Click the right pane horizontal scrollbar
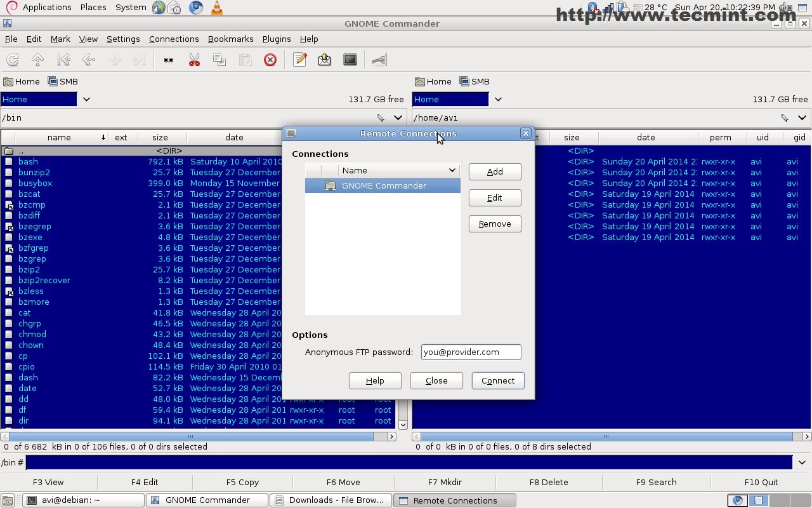 606,436
